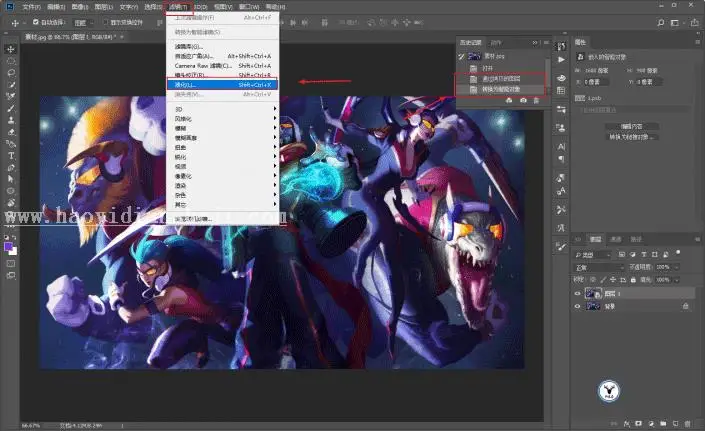Click the add layer mask icon in Layers panel
Viewport: 705px width, 431px height.
(638, 423)
